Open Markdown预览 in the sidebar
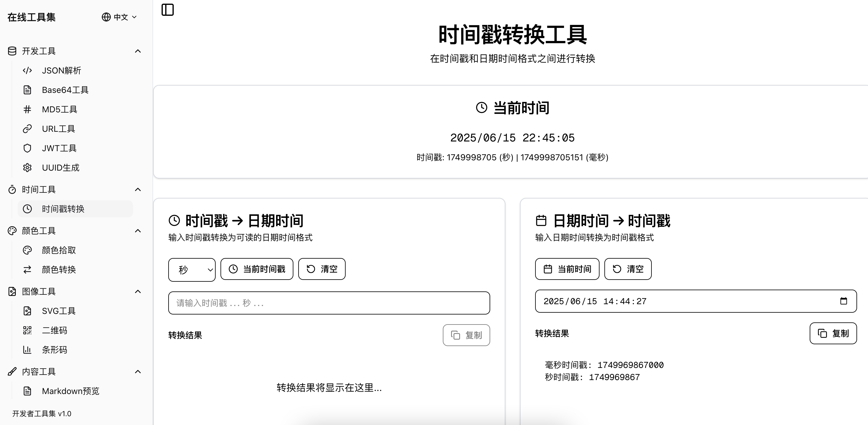Viewport: 868px width, 425px height. [70, 391]
